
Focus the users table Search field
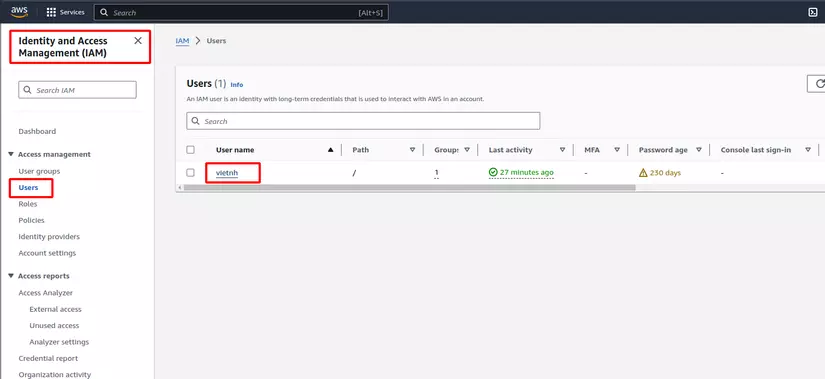pos(363,121)
